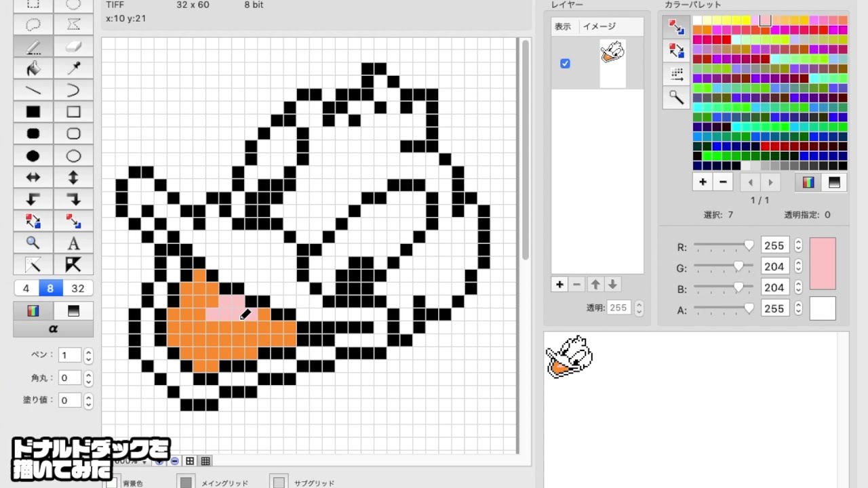The width and height of the screenshot is (868, 488).
Task: Select the paint bucket fill tool
Action: pyautogui.click(x=33, y=68)
